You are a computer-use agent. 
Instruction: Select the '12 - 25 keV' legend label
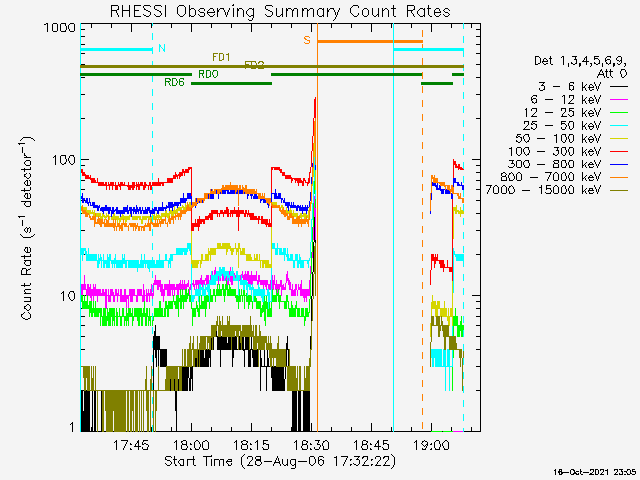(562, 112)
